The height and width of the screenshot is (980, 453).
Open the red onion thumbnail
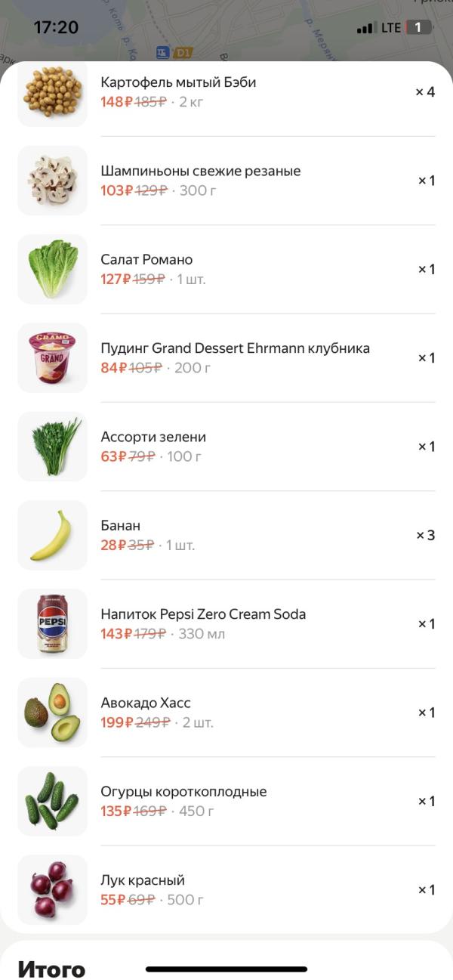coord(52,889)
